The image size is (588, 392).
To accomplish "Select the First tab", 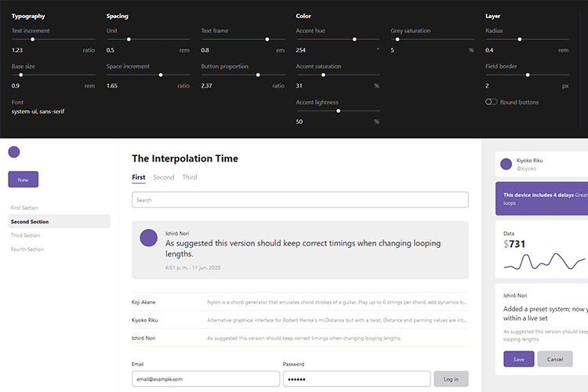I will pyautogui.click(x=139, y=177).
